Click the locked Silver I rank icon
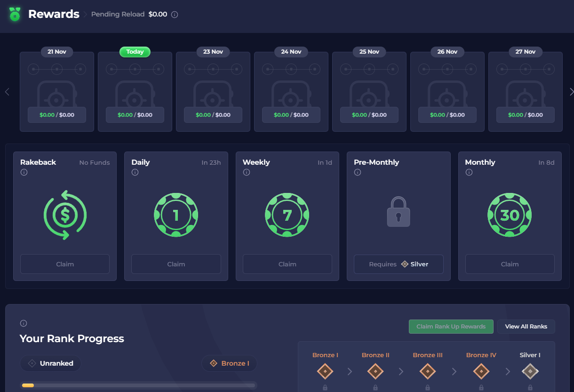 (530, 371)
